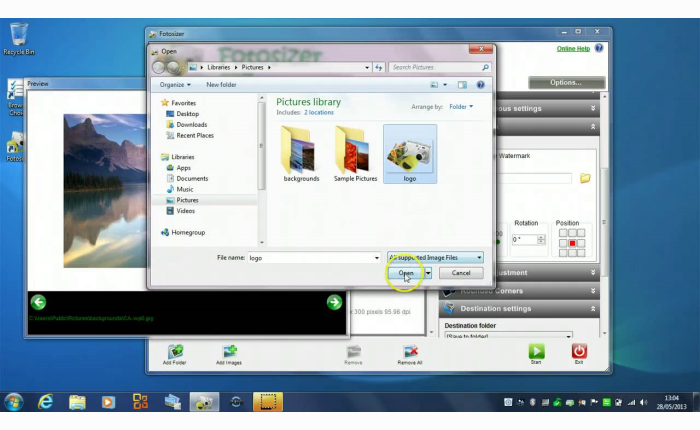Viewport: 700px width, 430px height.
Task: Select the top-right watermark position square
Action: point(581,233)
